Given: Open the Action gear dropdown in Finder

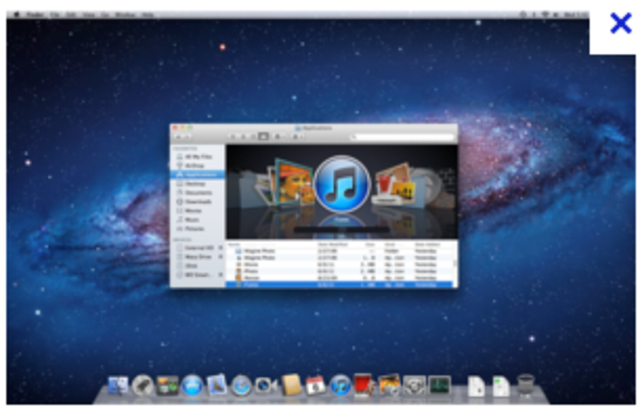Looking at the screenshot, I should coord(278,136).
